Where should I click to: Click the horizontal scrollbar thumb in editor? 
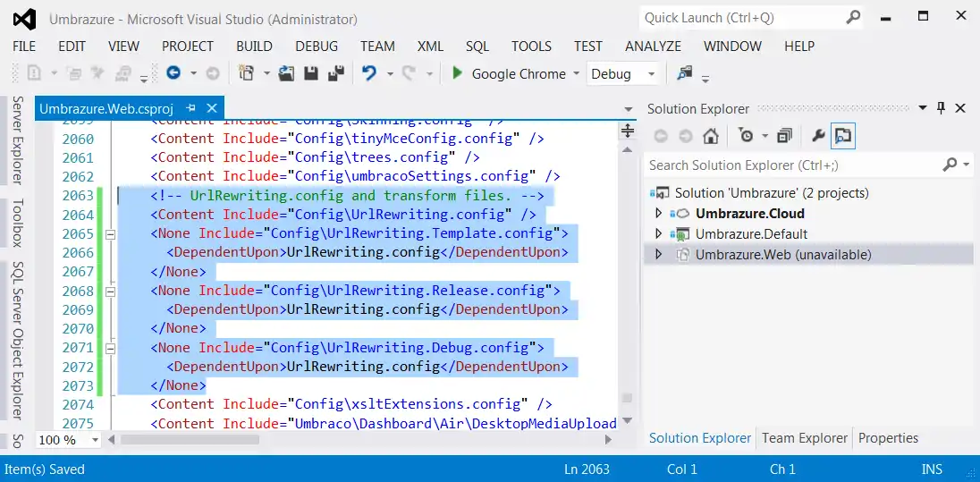tap(190, 440)
